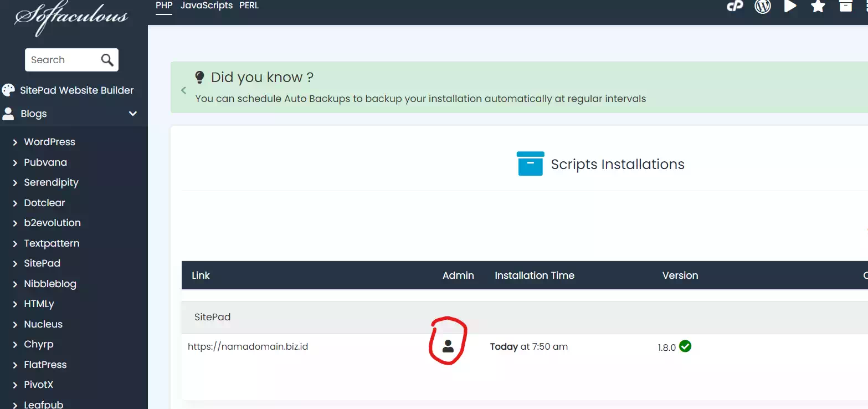Select b2evolution in the sidebar list
The image size is (868, 409).
click(52, 223)
